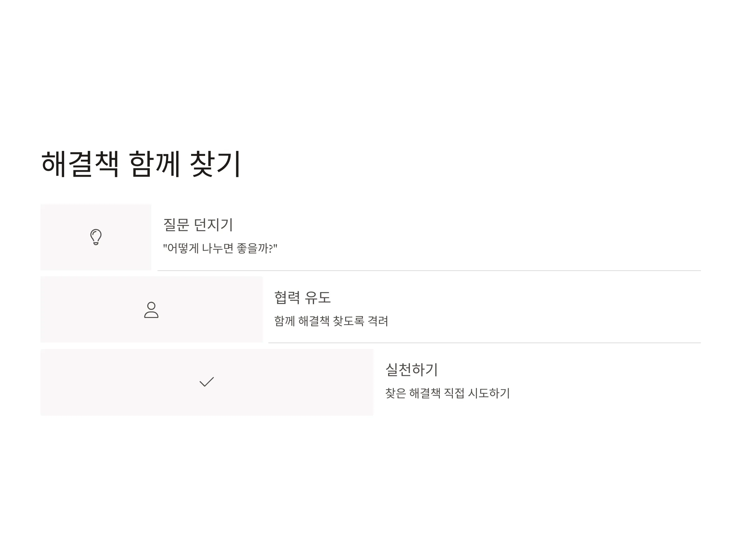
Task: Select the gray shape containing the person icon
Action: coord(151,310)
